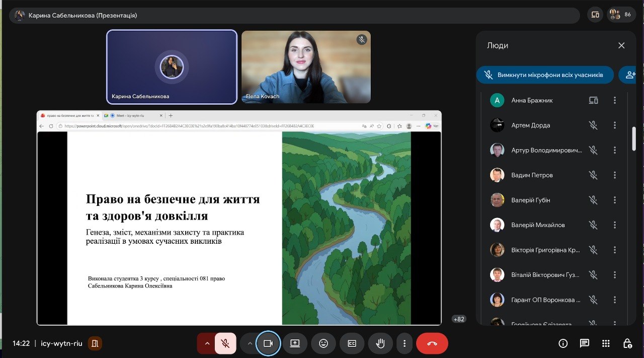Click the participants panel scrollbar
Image resolution: width=644 pixels, height=358 pixels.
[634, 138]
